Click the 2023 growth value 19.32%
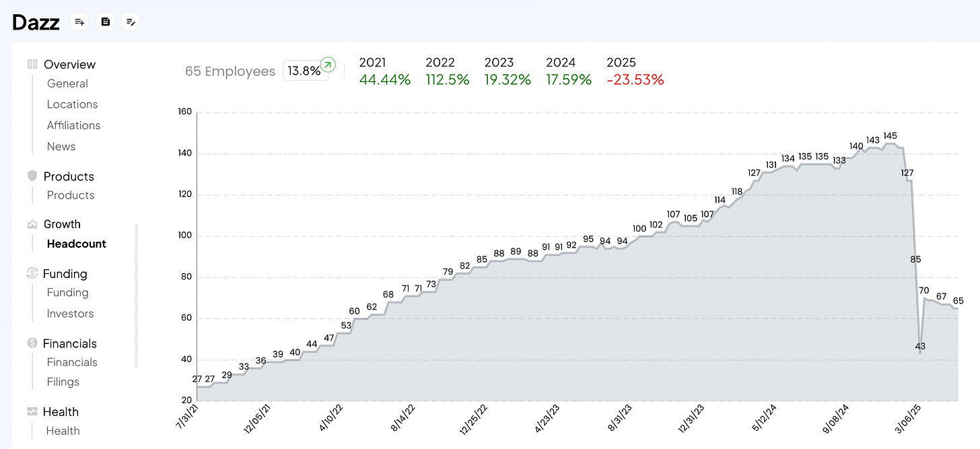Screen dimensions: 980x449 tap(508, 79)
